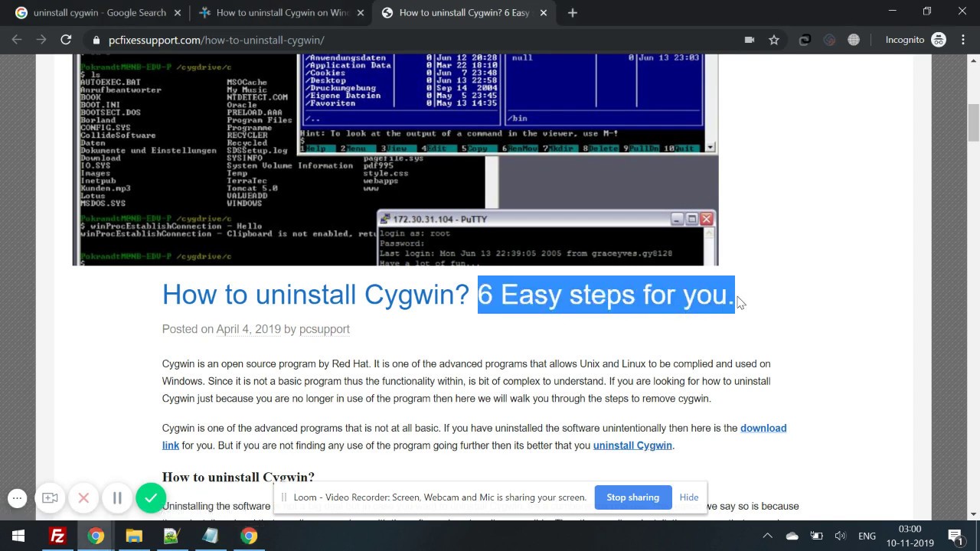Viewport: 980px width, 551px height.
Task: Reload the current page
Action: coord(66,40)
